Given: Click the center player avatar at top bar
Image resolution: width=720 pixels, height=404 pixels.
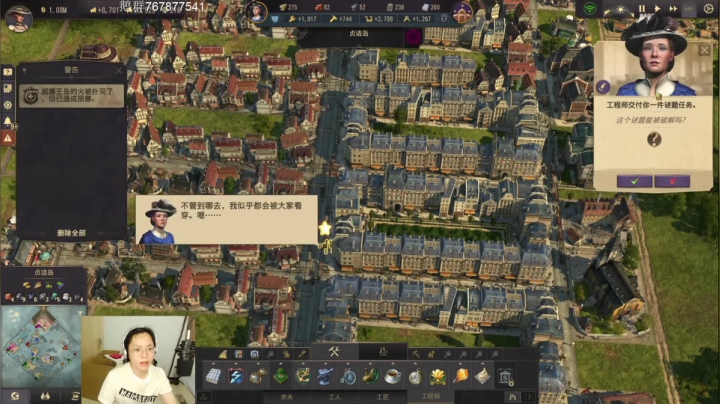Looking at the screenshot, I should (256, 11).
